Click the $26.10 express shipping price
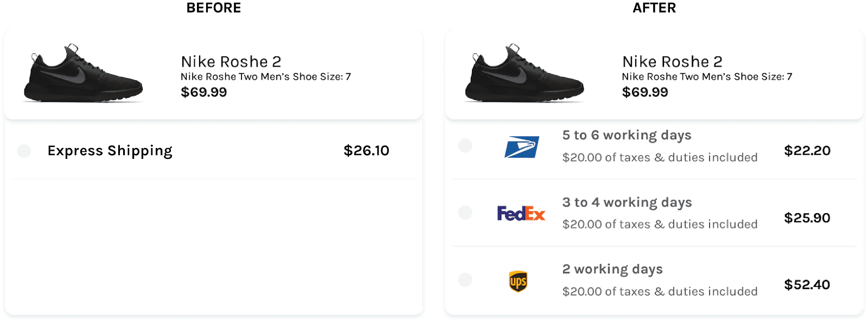 (366, 151)
